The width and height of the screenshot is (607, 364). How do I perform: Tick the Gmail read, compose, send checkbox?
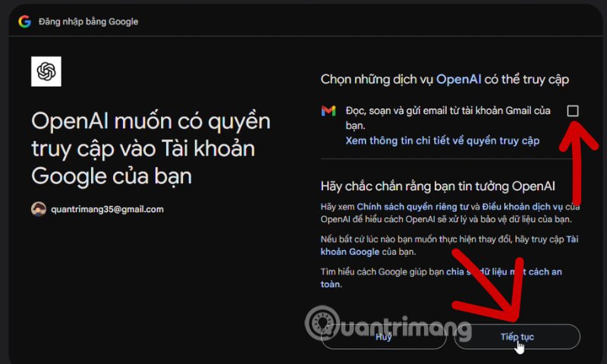click(x=573, y=111)
